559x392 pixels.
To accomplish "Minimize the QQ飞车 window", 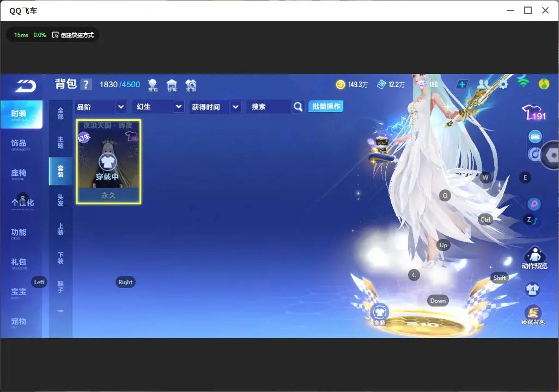I will (x=511, y=11).
